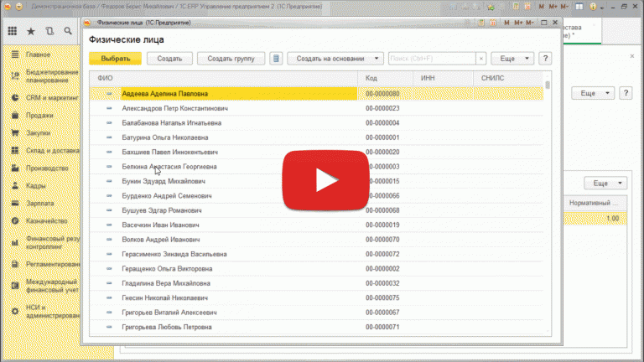Viewport: 644px width, 362px height.
Task: Select row Геращенко Ольга Викторовна
Action: pos(316,268)
